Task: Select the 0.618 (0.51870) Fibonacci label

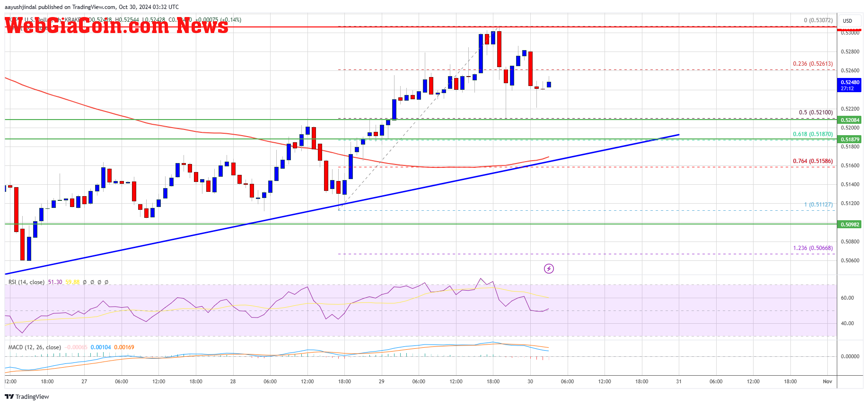Action: pyautogui.click(x=813, y=134)
